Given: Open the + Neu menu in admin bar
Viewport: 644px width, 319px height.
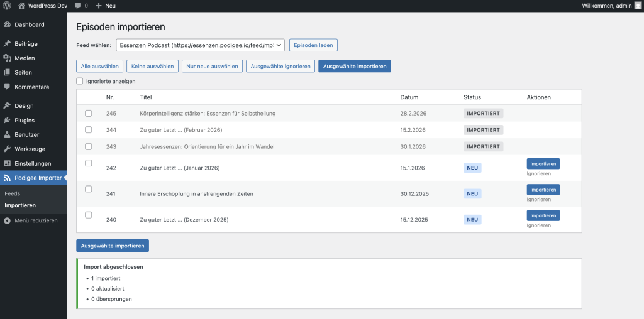Looking at the screenshot, I should [106, 5].
